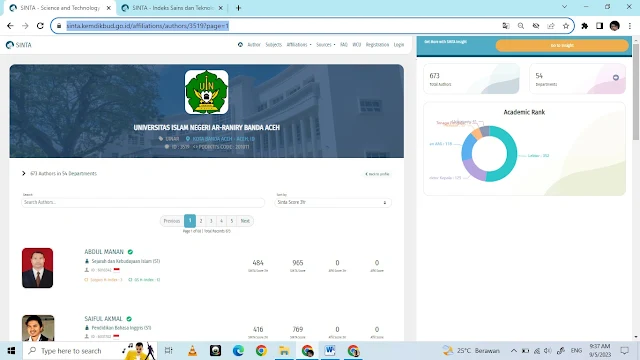Click the UIN Ar-Raniry university logo

[x=207, y=92]
